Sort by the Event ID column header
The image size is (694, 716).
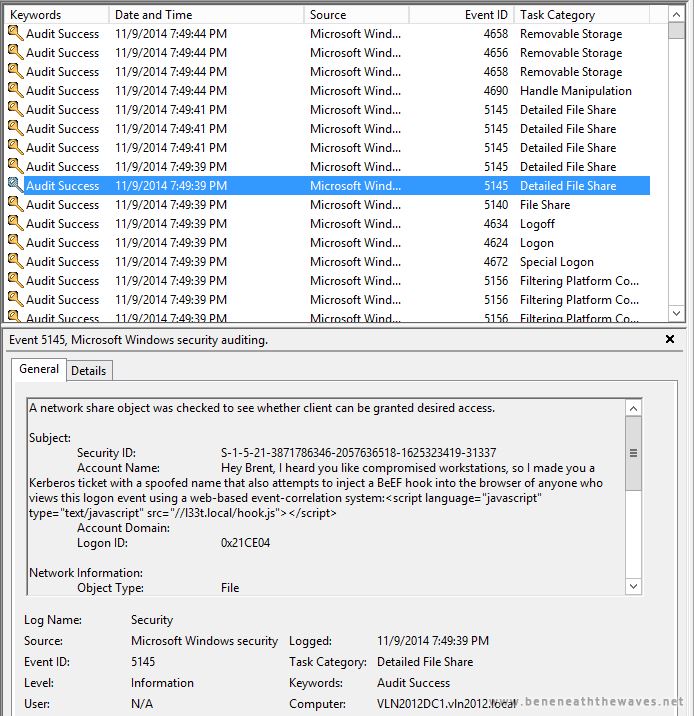pyautogui.click(x=461, y=15)
